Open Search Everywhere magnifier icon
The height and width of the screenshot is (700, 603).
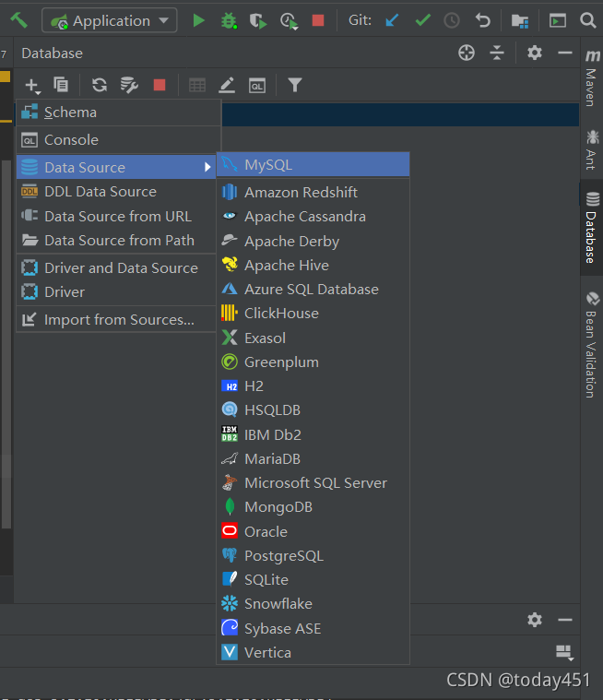tap(588, 20)
